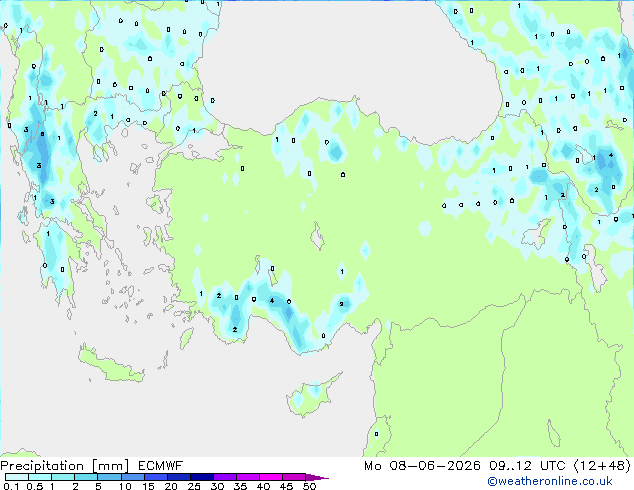Click the legend swatch between 2 and 5
The width and height of the screenshot is (634, 490).
(86, 477)
